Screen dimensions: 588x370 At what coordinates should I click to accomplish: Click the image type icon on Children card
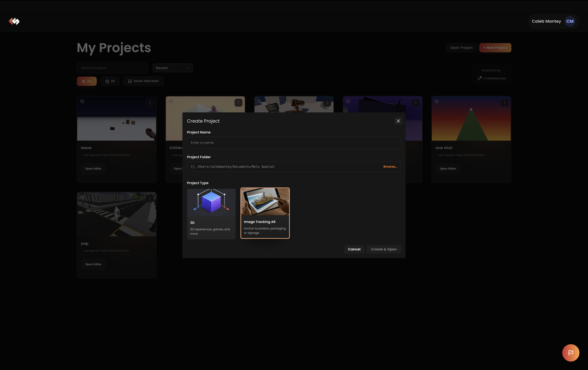[x=171, y=101]
